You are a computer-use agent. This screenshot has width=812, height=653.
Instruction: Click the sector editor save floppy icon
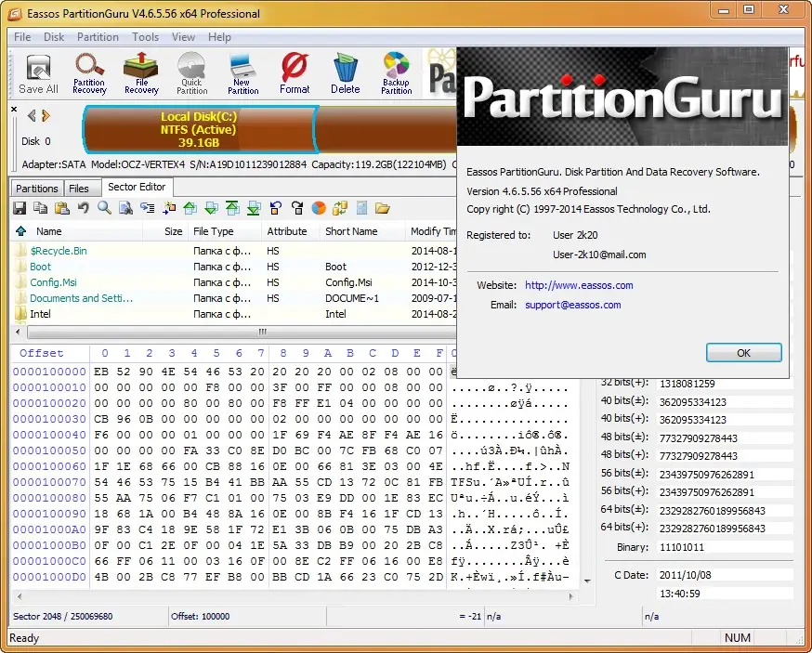(20, 208)
